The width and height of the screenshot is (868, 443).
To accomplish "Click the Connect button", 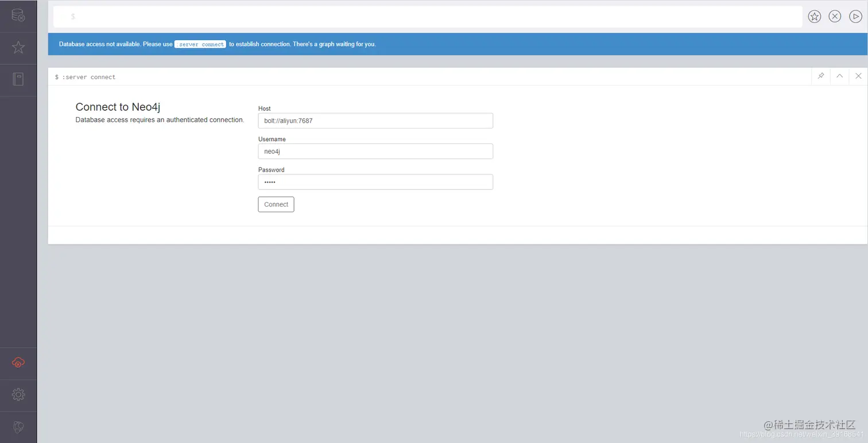I will [x=276, y=204].
